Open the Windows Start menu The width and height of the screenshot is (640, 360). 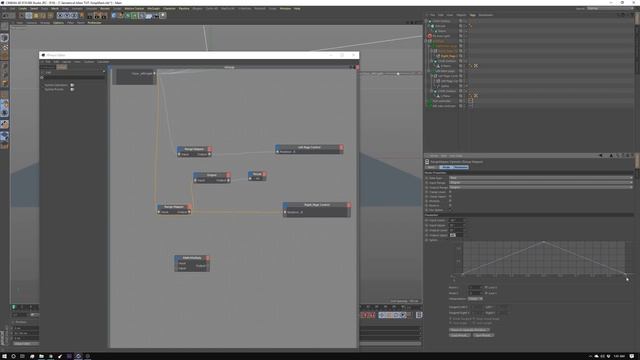pos(4,356)
